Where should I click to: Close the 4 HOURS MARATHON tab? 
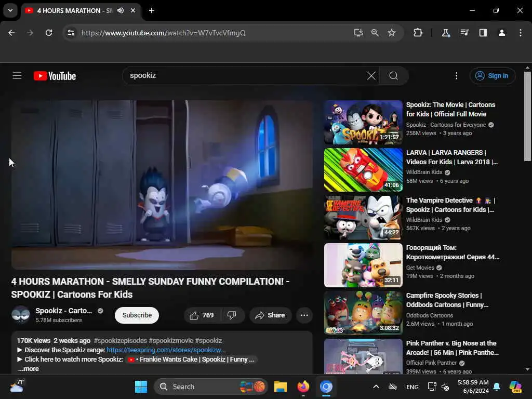pyautogui.click(x=133, y=10)
